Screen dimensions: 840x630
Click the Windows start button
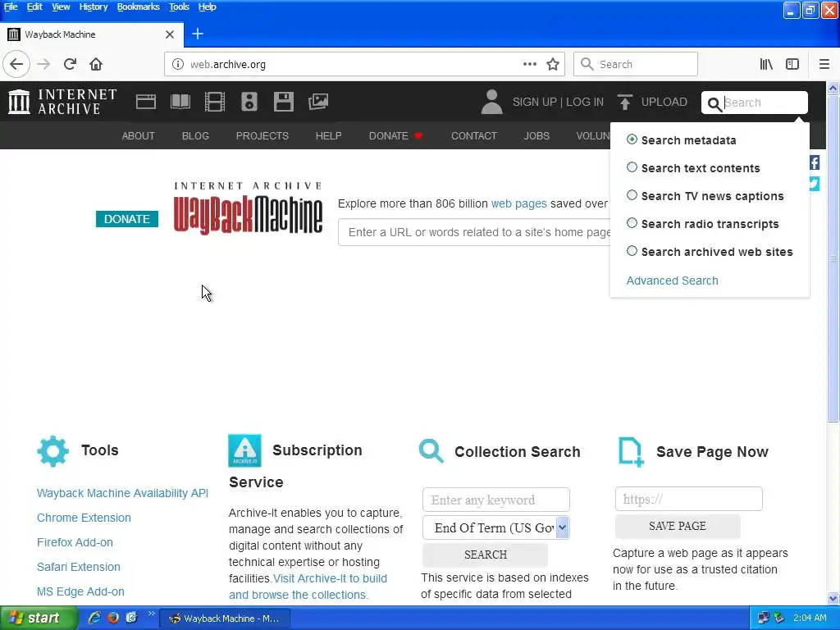(38, 619)
